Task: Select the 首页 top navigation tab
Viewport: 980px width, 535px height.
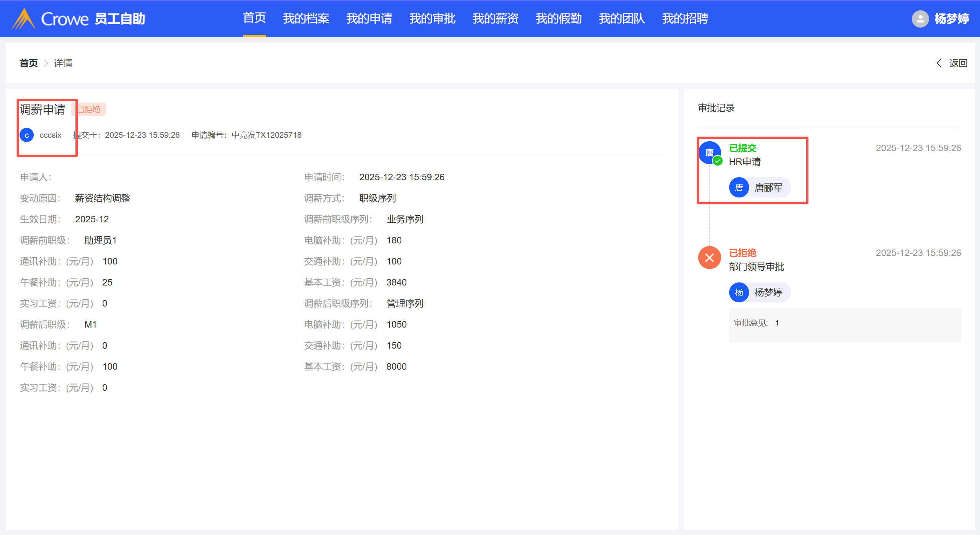Action: click(254, 18)
